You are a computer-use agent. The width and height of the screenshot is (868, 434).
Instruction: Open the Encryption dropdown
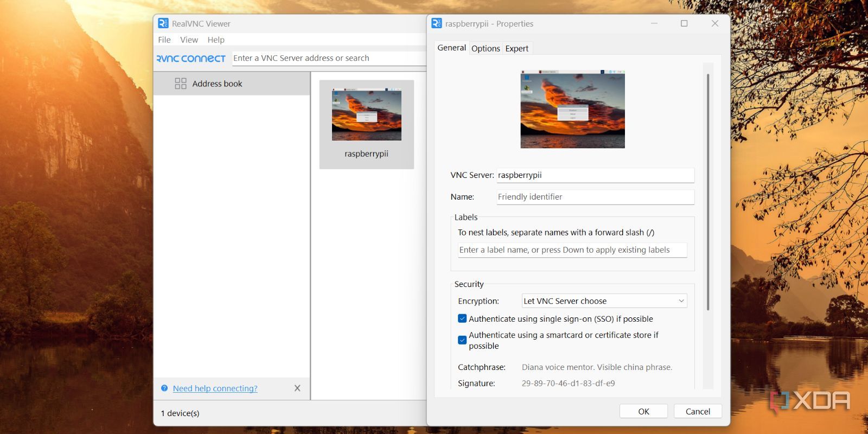604,301
